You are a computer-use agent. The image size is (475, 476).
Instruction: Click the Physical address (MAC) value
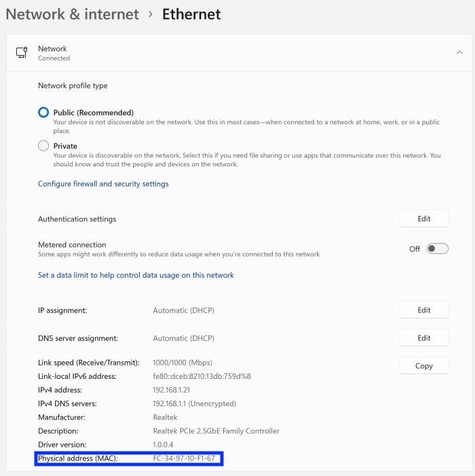(184, 458)
